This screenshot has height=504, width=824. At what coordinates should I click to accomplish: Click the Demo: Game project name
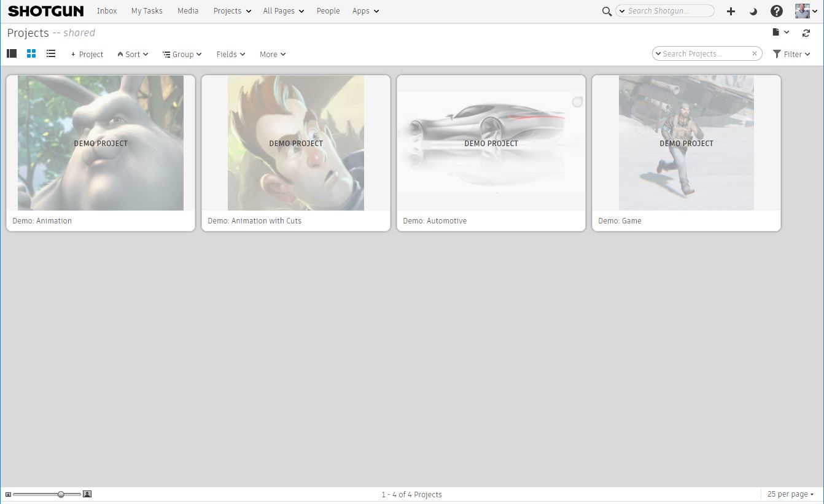click(620, 220)
